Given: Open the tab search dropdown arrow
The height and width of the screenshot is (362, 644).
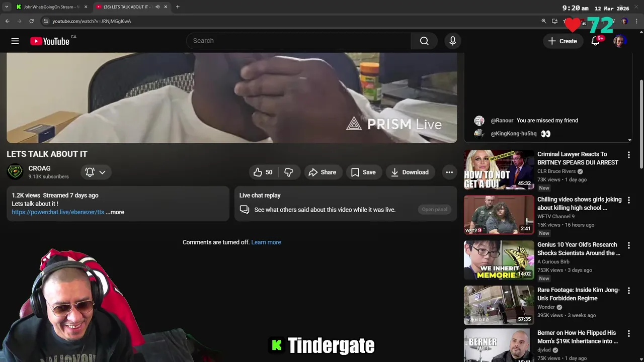Looking at the screenshot, I should tap(6, 7).
